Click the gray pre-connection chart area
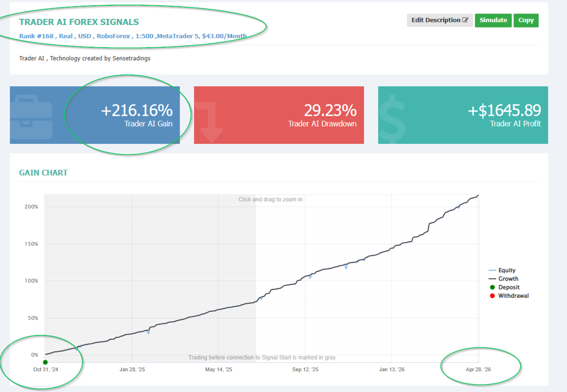Screen dimensions: 567x392 click(x=151, y=278)
